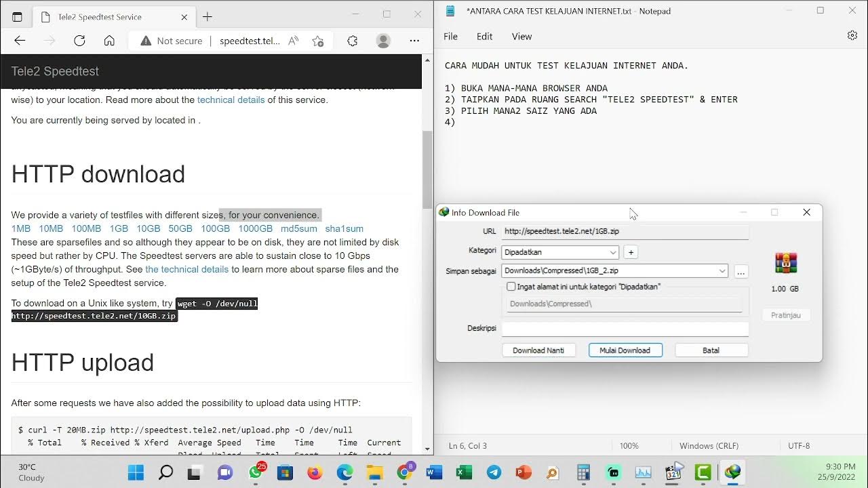Click the 50GB test file link

click(180, 228)
